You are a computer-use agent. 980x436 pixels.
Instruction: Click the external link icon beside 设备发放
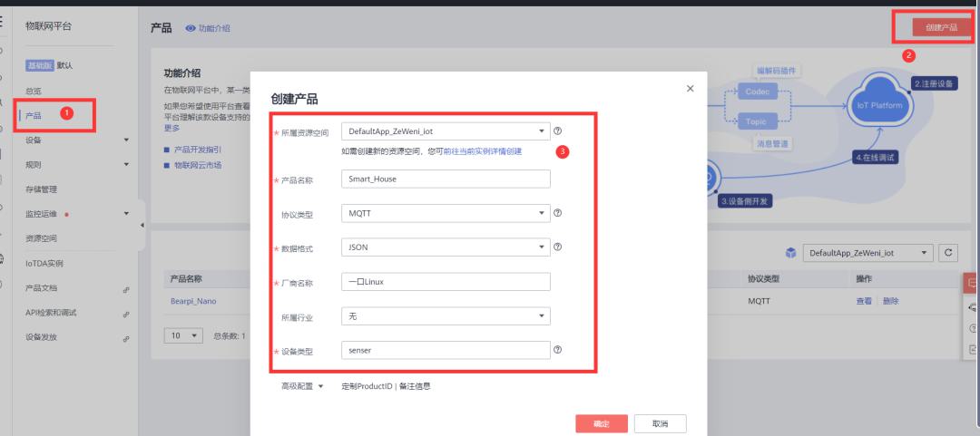[126, 339]
